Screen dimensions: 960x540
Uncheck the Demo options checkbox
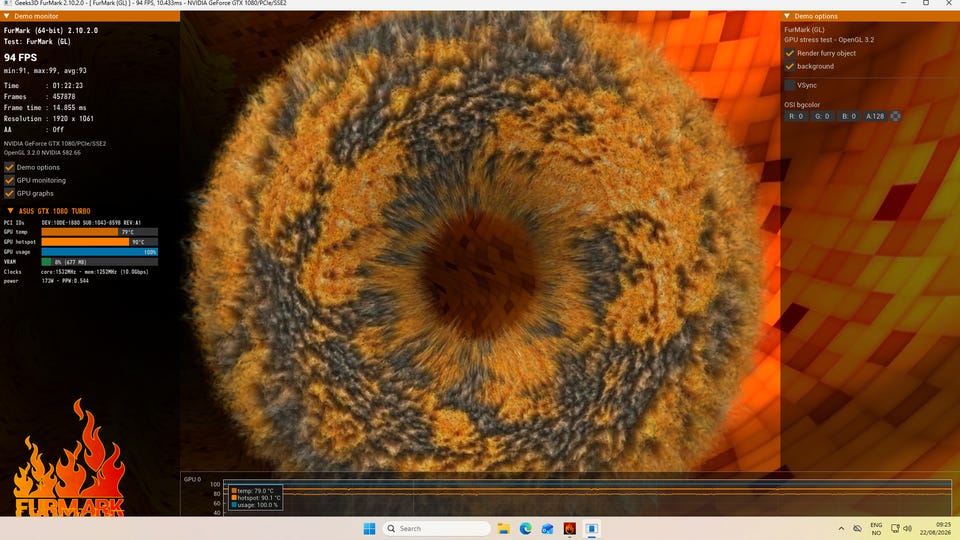[9, 167]
